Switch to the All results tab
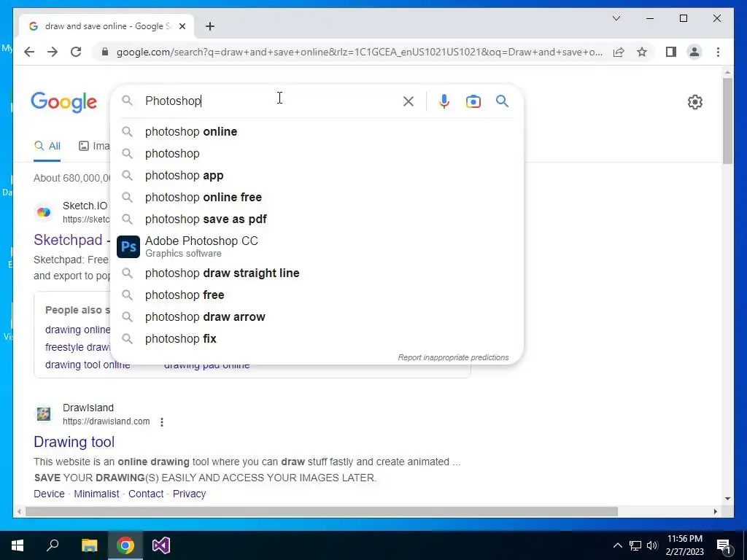Viewport: 747px width, 560px height. point(47,146)
